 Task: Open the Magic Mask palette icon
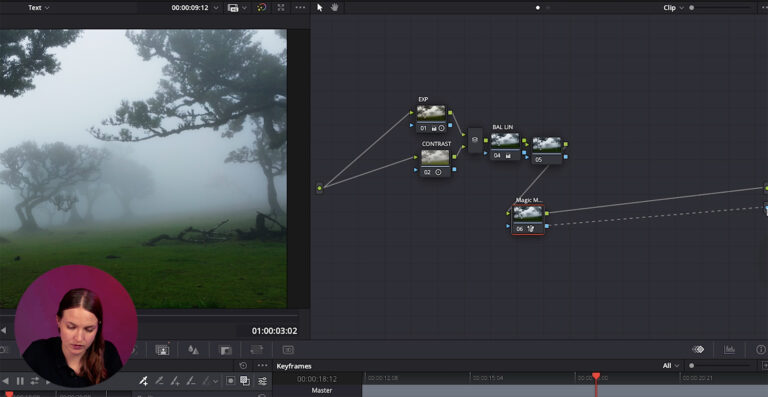(x=162, y=350)
